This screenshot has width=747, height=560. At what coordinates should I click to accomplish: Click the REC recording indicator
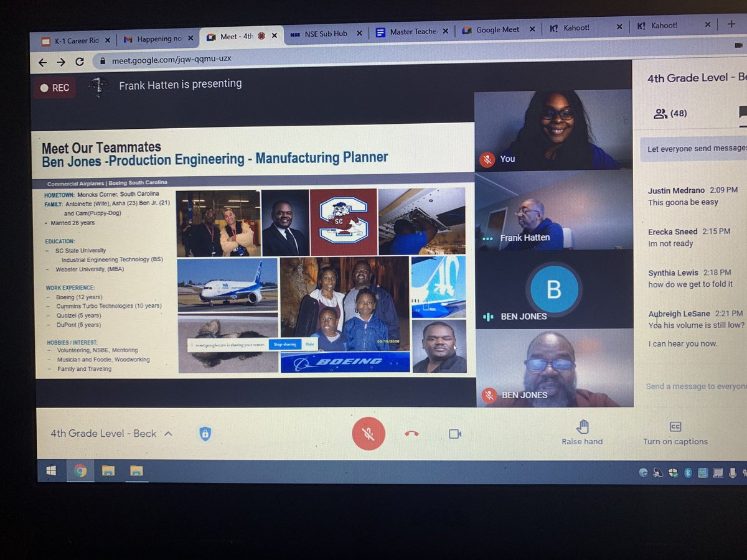click(x=55, y=88)
